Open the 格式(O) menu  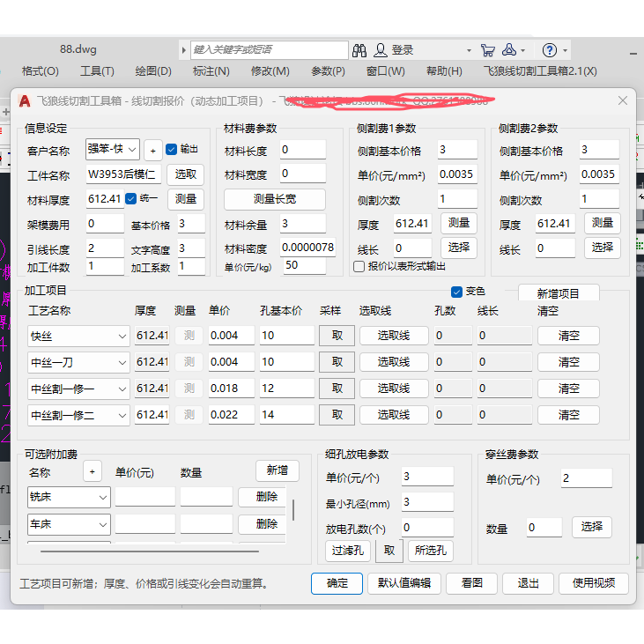pyautogui.click(x=41, y=71)
